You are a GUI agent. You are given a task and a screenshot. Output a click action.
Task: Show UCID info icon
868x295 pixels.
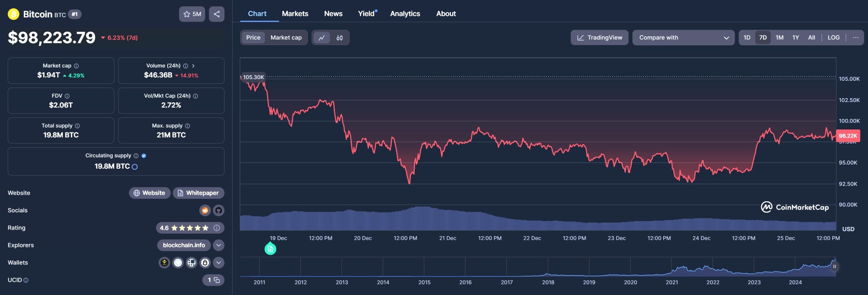pyautogui.click(x=26, y=280)
